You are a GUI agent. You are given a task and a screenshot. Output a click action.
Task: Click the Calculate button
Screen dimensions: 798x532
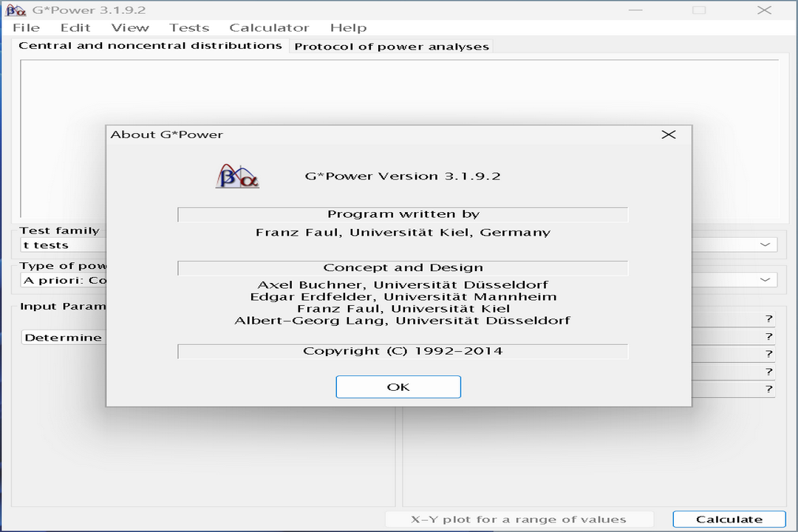(x=728, y=519)
